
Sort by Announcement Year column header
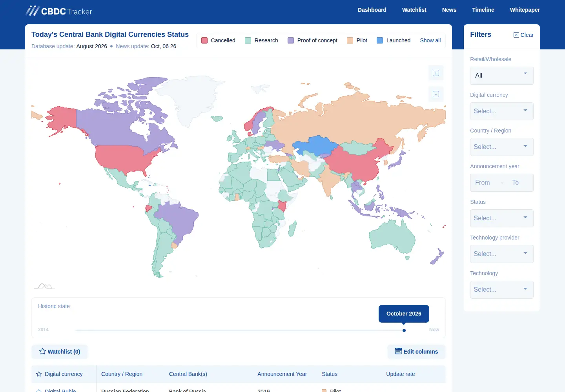282,374
